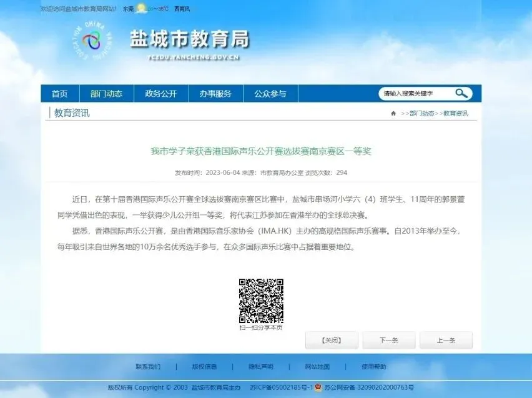Open the 办事服务 menu item
Screen dimensions: 532x398
[215, 93]
